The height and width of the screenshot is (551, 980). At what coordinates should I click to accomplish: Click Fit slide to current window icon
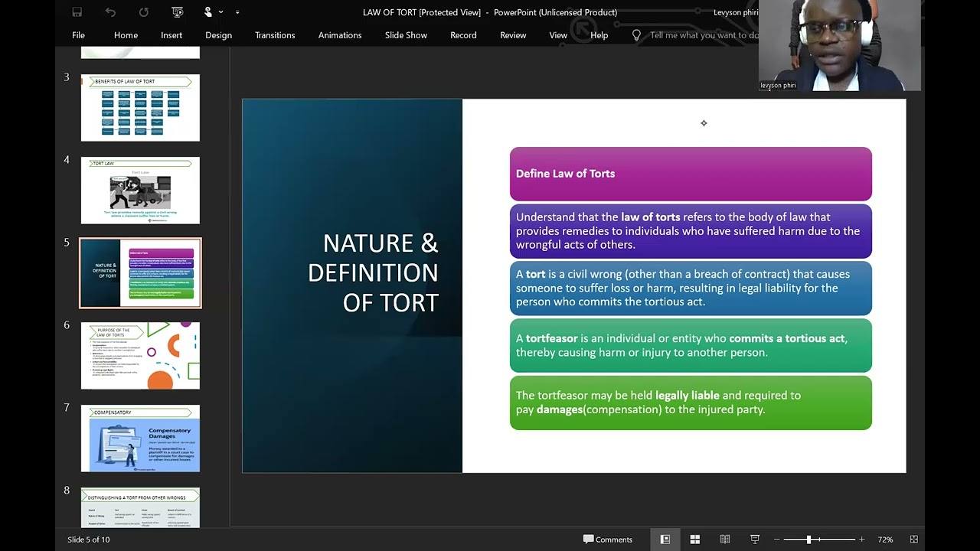(x=913, y=540)
